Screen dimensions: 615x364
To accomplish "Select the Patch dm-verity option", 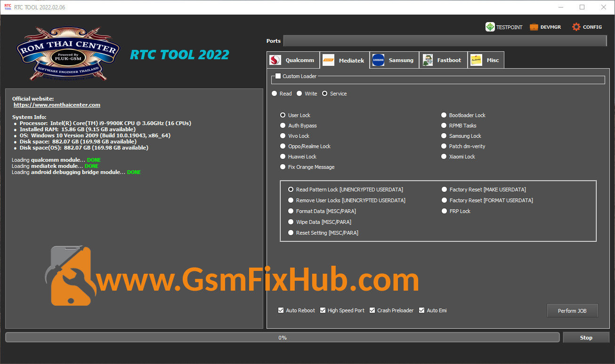I will click(444, 146).
